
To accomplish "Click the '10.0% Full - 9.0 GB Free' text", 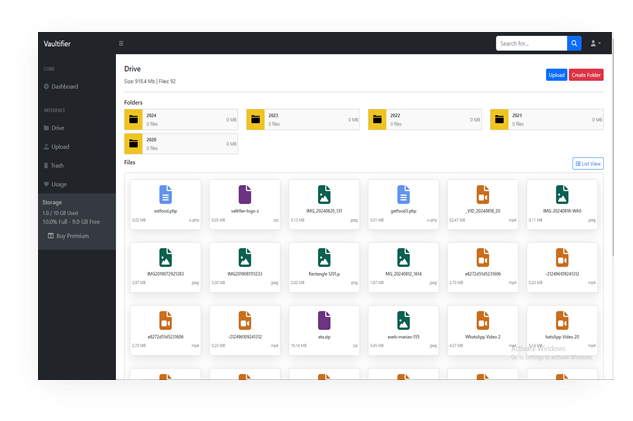I will [71, 222].
